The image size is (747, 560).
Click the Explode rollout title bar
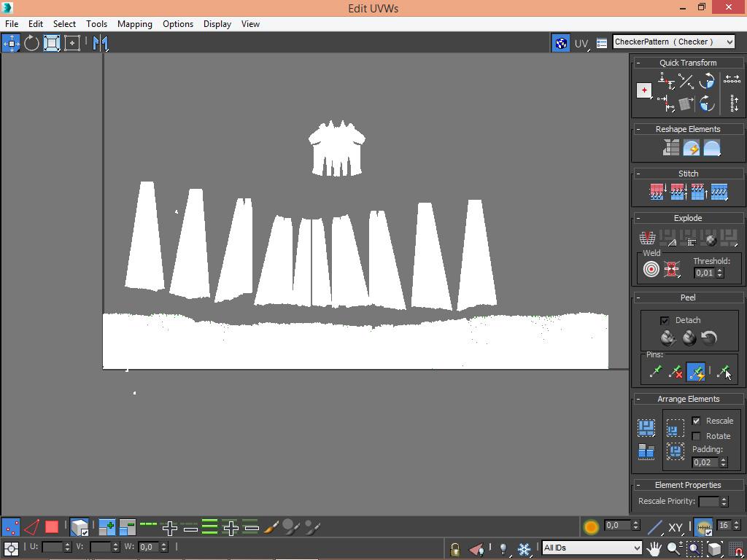pyautogui.click(x=688, y=218)
